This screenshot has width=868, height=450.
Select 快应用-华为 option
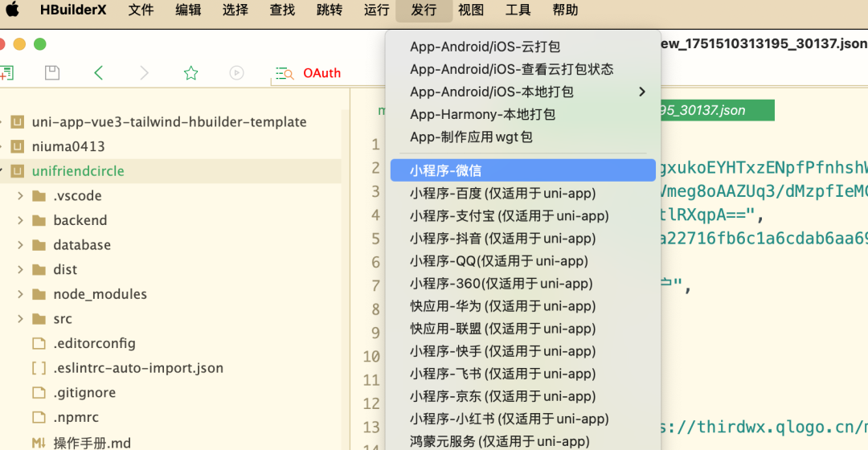[522, 306]
